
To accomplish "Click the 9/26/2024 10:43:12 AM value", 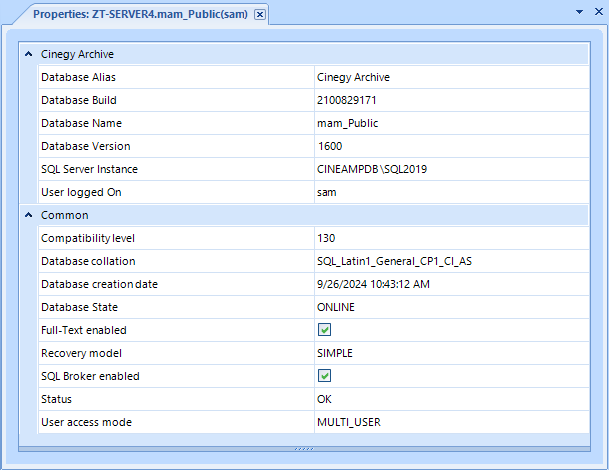I will (x=373, y=284).
